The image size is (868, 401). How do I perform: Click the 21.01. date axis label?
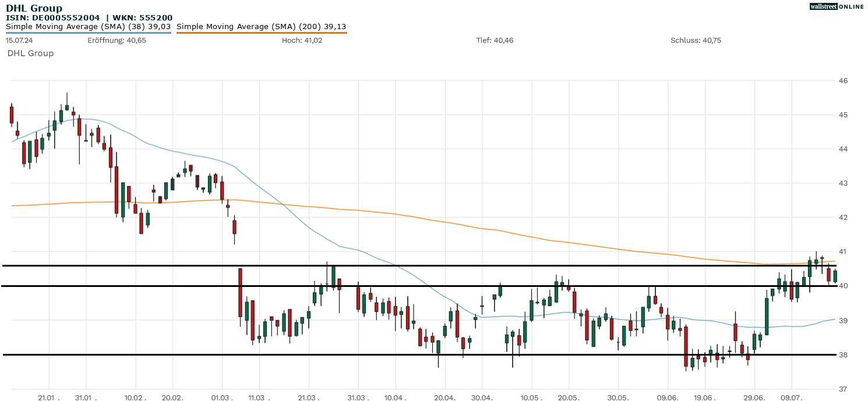[49, 397]
